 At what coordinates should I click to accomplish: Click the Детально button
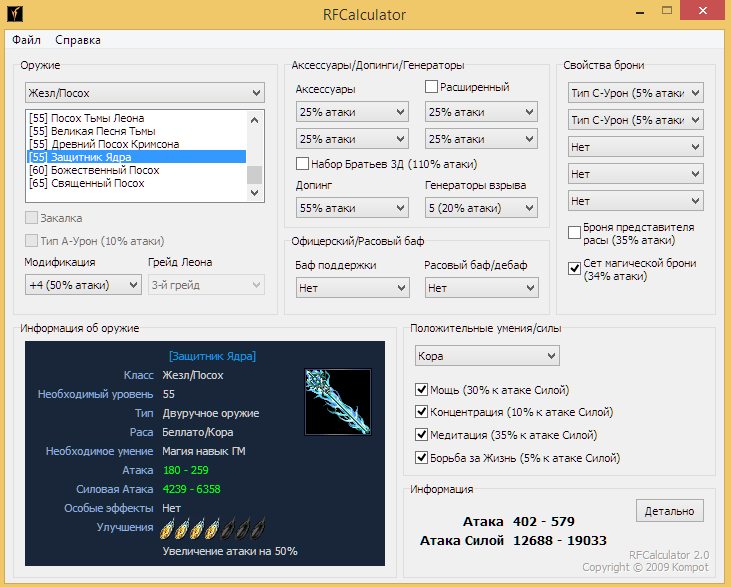coord(669,511)
